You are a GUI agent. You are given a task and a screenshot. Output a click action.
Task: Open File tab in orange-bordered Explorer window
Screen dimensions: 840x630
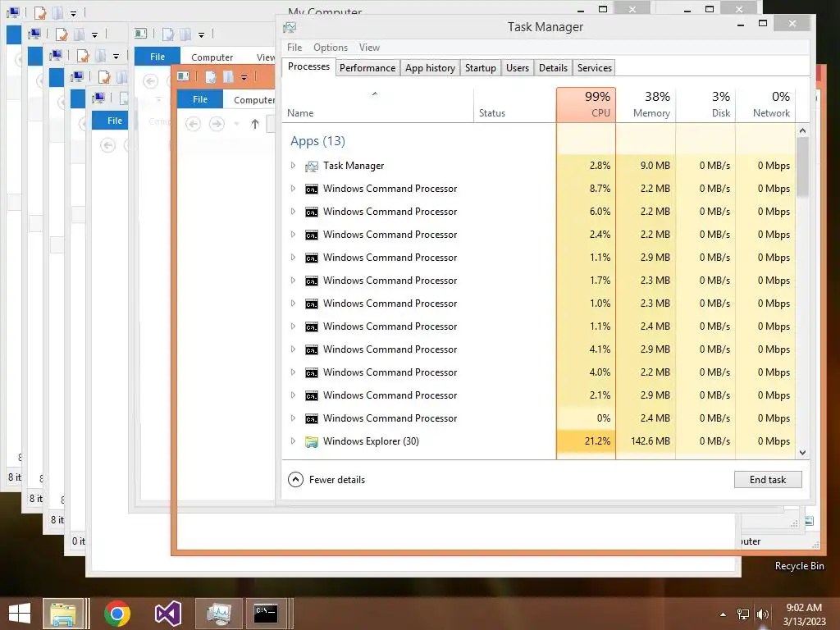click(x=200, y=99)
